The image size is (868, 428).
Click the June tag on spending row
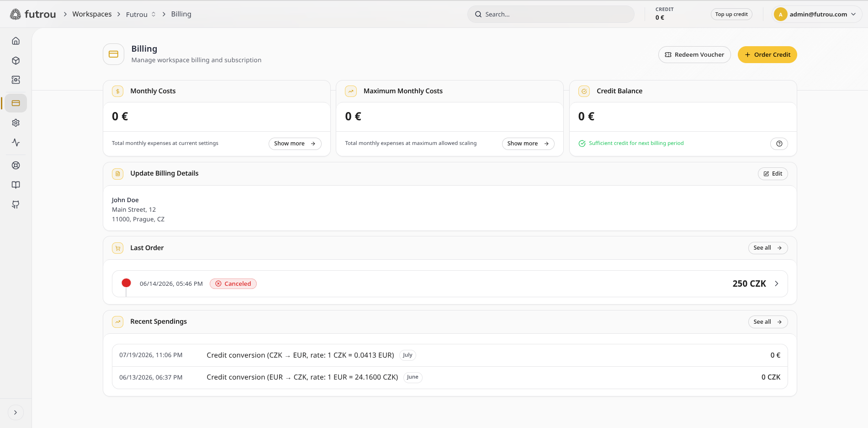[x=413, y=377]
